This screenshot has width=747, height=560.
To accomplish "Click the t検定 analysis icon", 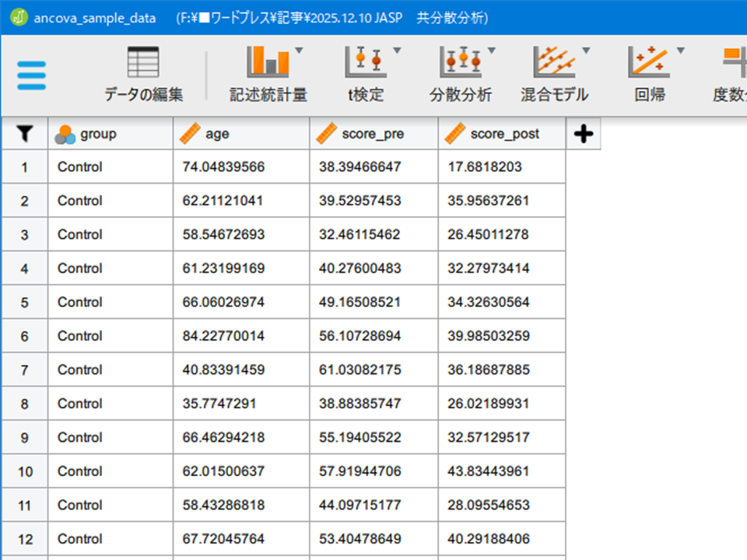I will (365, 62).
